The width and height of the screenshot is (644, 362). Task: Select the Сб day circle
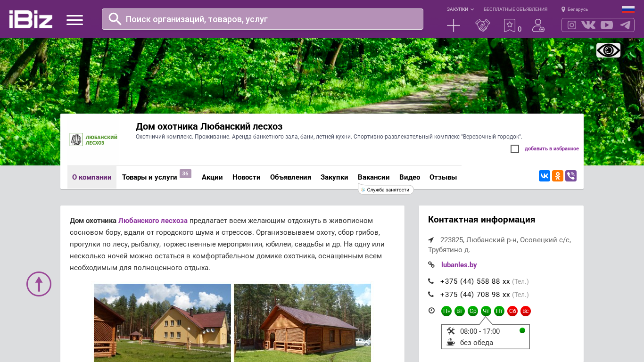pyautogui.click(x=512, y=311)
